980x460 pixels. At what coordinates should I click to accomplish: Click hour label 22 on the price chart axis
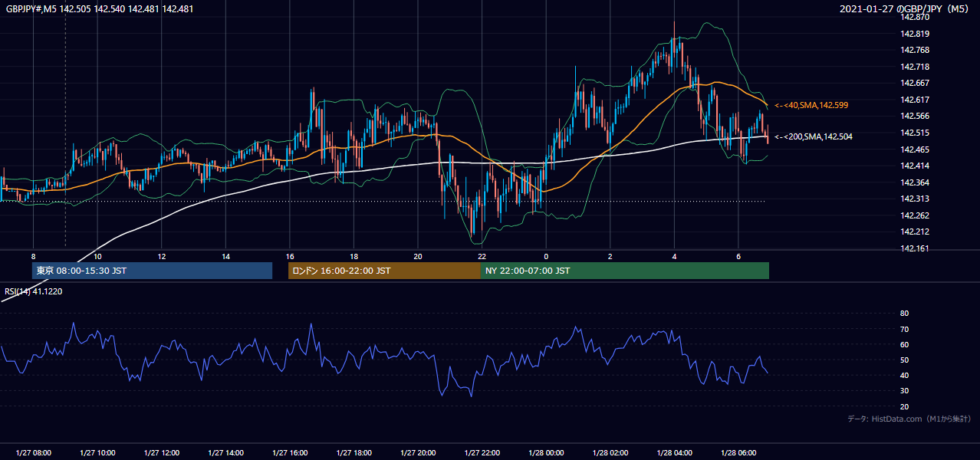482,256
